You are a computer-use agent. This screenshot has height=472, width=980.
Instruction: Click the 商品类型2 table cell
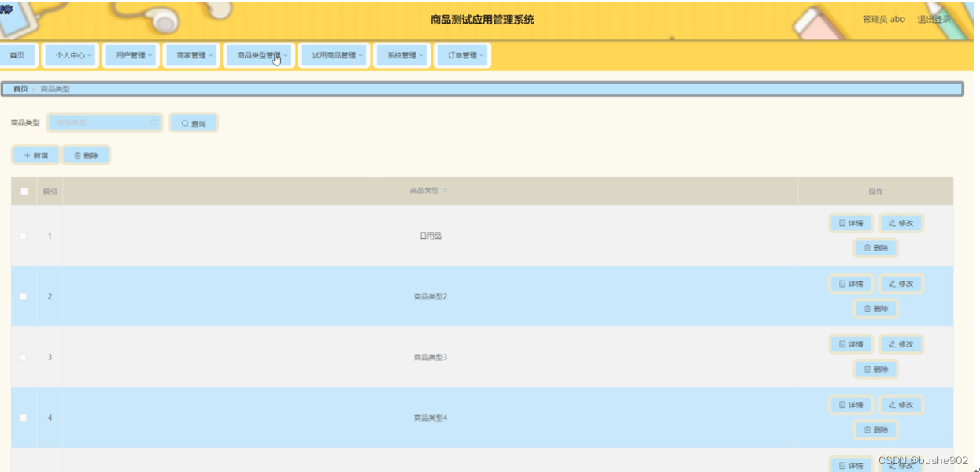(430, 296)
